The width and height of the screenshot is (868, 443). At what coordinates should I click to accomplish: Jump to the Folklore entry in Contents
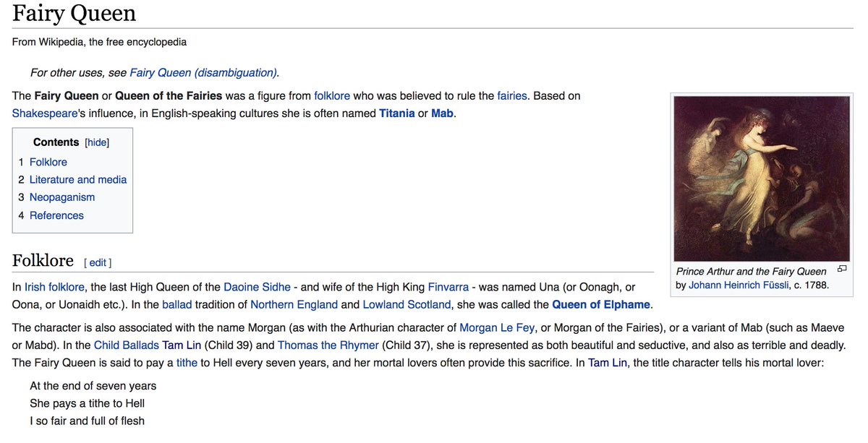pos(48,162)
